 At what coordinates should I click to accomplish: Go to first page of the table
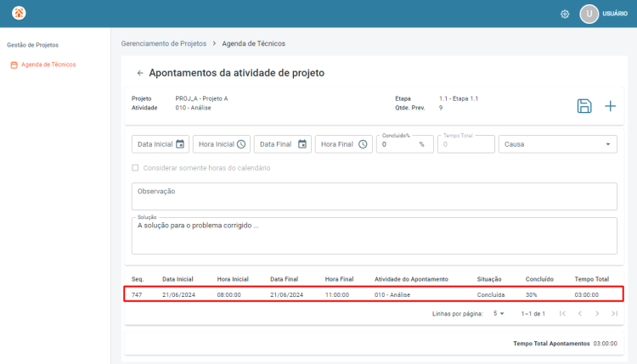562,314
